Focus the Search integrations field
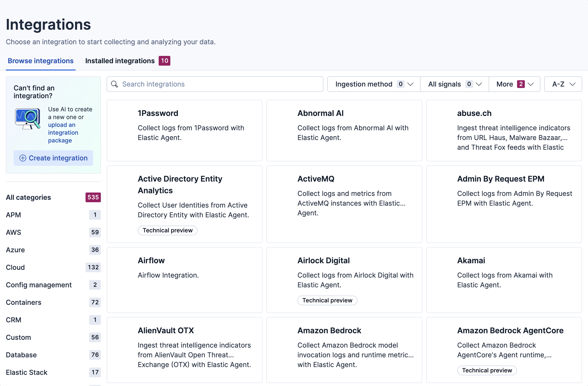This screenshot has height=386, width=588. tap(215, 84)
